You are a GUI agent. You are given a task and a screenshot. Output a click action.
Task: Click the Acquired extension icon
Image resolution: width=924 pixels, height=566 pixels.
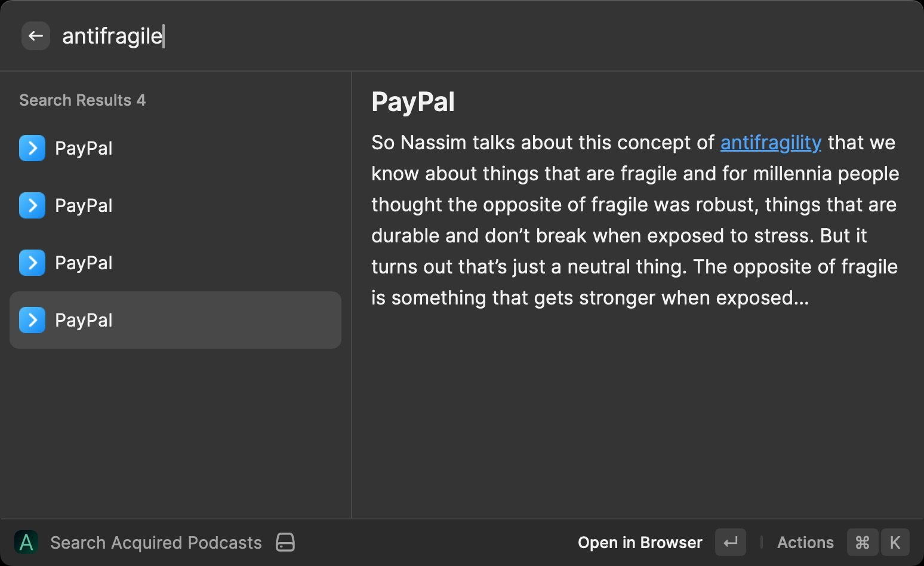[x=26, y=542]
